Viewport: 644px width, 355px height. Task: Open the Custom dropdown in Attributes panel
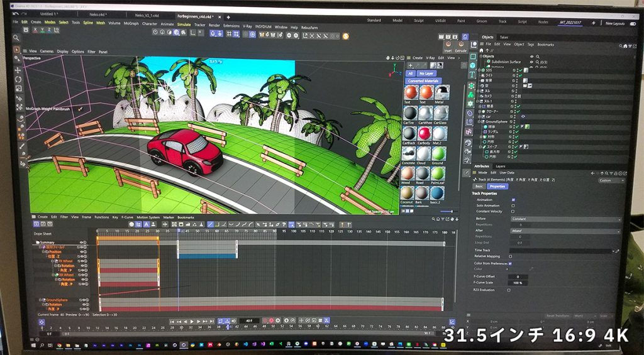[x=611, y=180]
